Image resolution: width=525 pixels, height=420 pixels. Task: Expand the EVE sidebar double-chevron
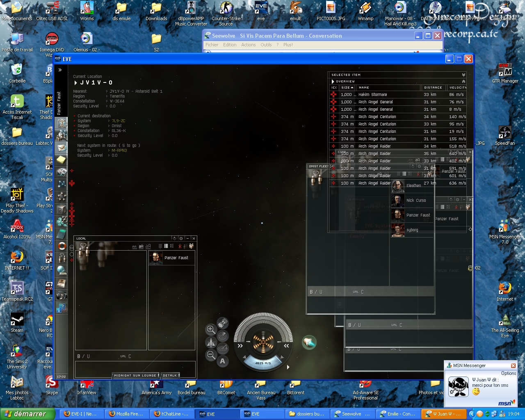(60, 70)
